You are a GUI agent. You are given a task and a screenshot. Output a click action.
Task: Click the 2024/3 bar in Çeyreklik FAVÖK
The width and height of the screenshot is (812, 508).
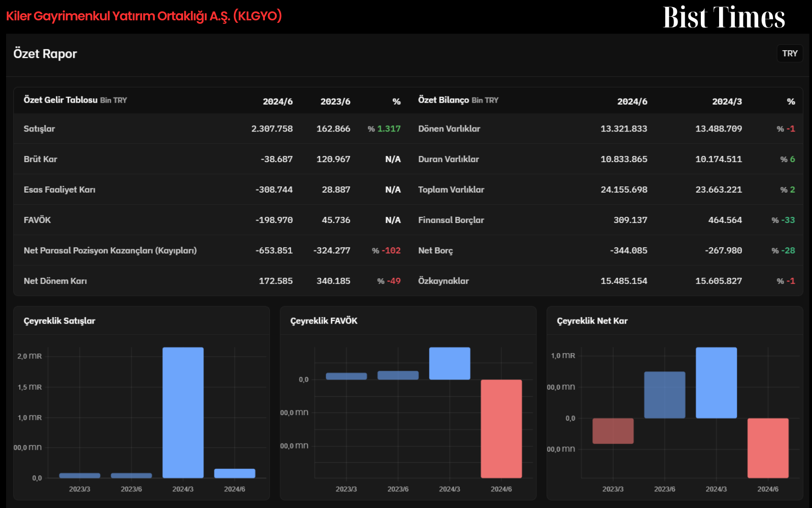coord(450,363)
